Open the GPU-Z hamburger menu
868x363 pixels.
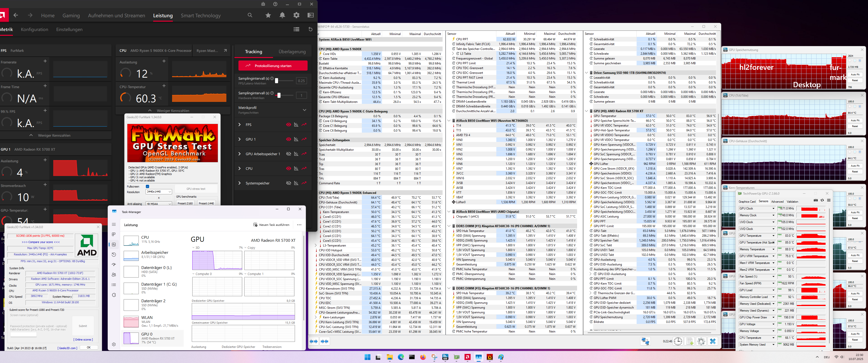829,200
